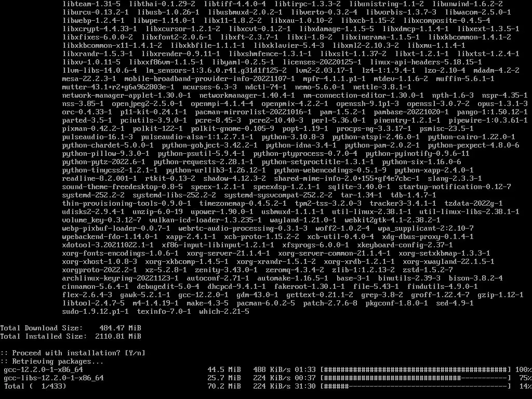Click the Total Installed Size line
532x399 pixels.
(71, 336)
